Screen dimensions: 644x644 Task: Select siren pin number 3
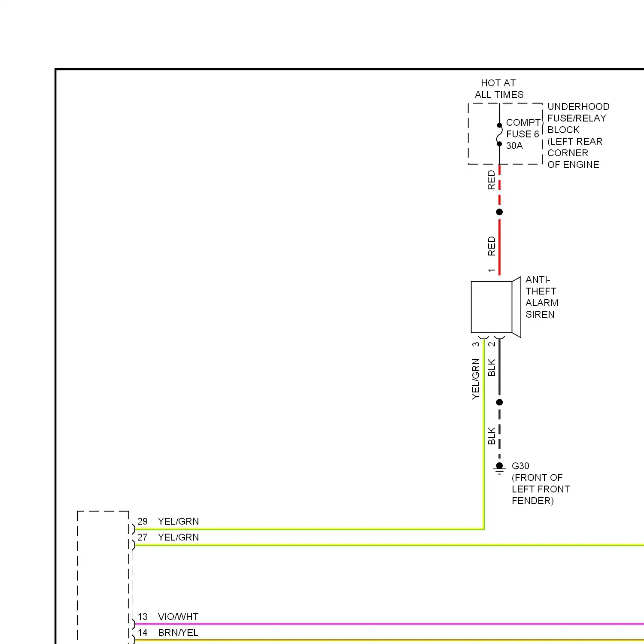(x=476, y=344)
